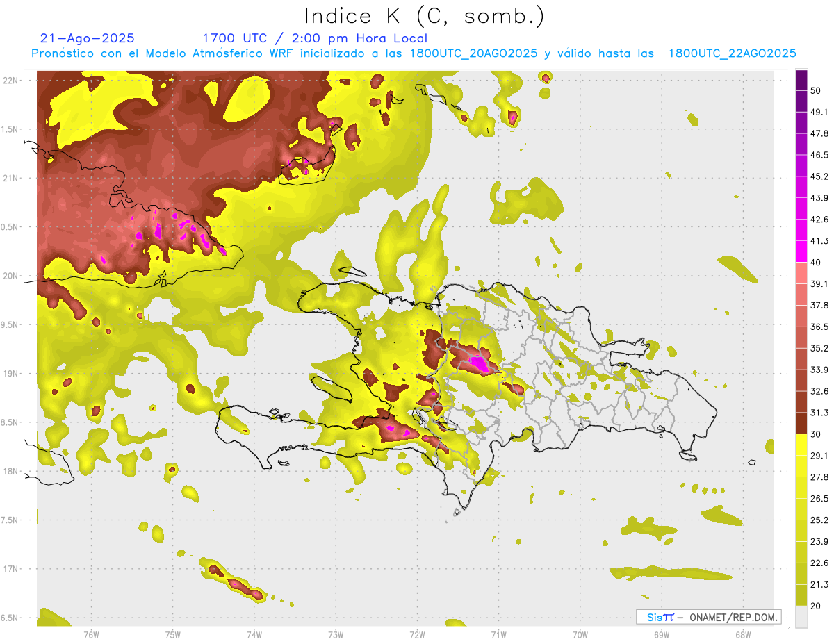Click the color bar value "27.8"
This screenshot has height=644, width=834.
point(819,477)
